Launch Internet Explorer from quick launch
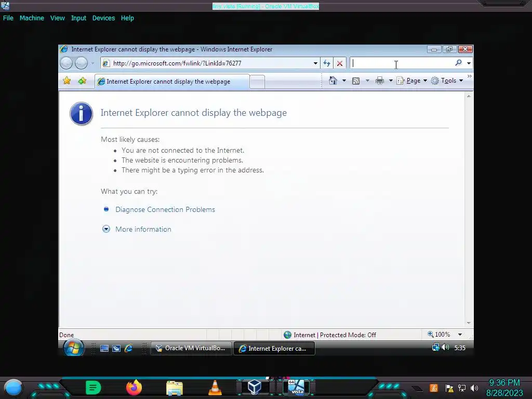Viewport: 532px width, 399px height. 128,348
